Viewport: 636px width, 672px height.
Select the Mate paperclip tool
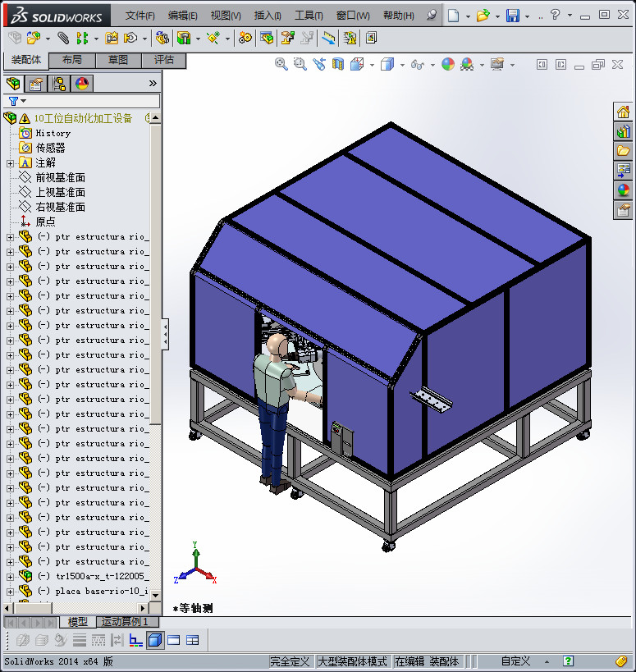(x=63, y=38)
